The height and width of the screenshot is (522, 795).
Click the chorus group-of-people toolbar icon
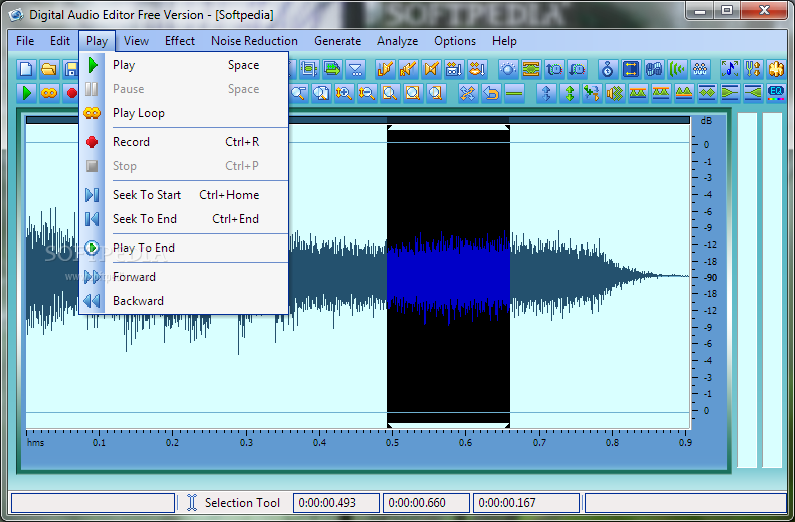point(700,69)
